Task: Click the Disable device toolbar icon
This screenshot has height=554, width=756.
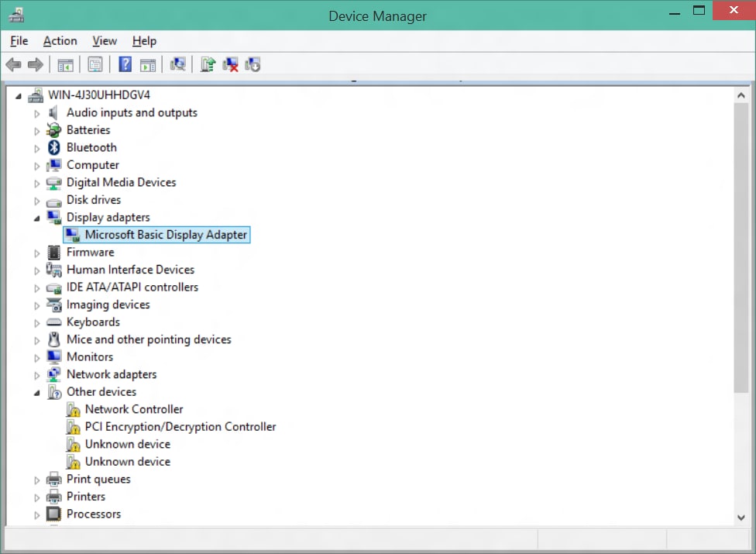Action: point(253,64)
